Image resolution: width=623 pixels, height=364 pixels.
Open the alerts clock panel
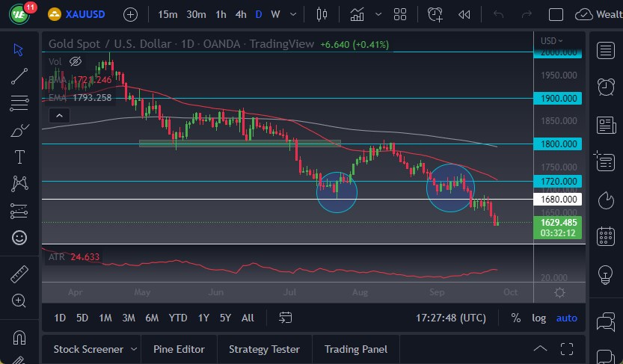(606, 87)
